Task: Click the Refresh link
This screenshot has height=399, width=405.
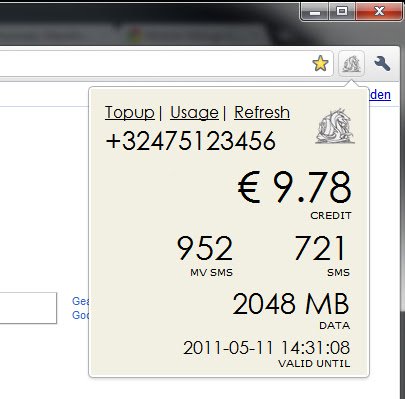Action: click(x=262, y=112)
